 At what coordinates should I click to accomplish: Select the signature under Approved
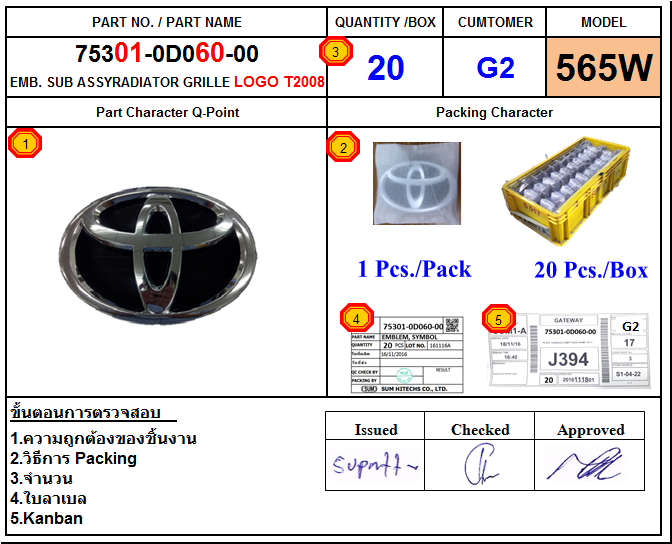point(585,464)
